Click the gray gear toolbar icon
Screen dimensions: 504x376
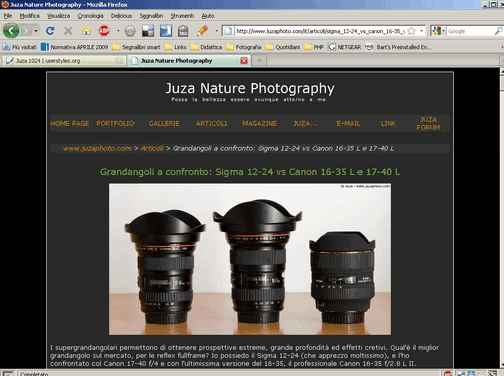pos(130,31)
